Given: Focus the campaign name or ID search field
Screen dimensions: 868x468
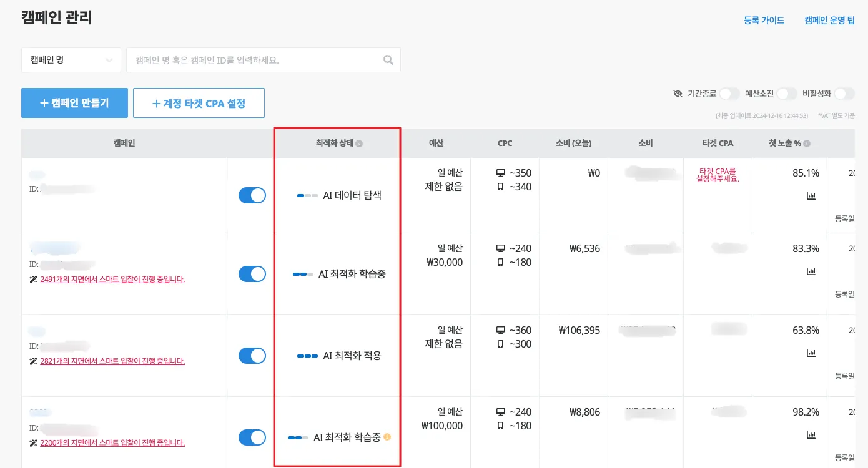Looking at the screenshot, I should pyautogui.click(x=256, y=60).
